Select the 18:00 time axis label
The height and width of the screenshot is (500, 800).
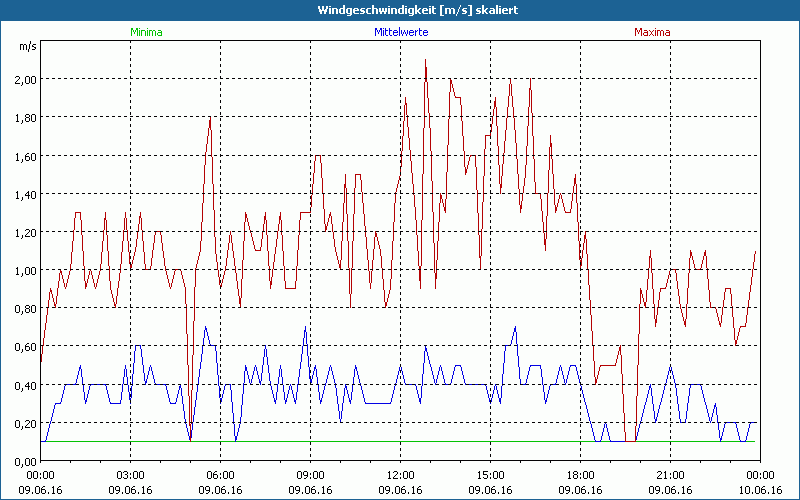[x=580, y=476]
